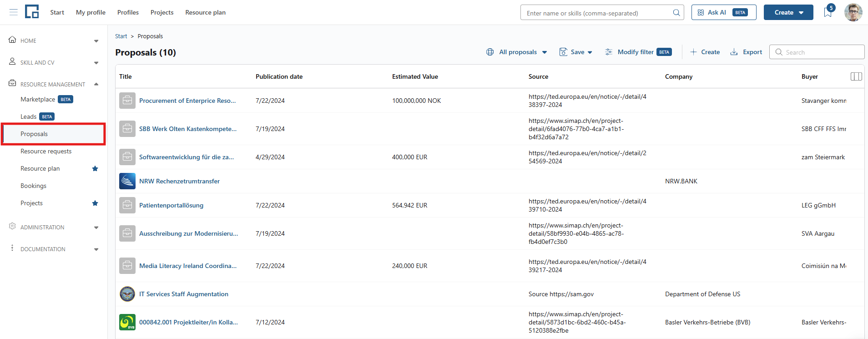868x339 pixels.
Task: Click the Home house icon in sidebar
Action: 12,40
